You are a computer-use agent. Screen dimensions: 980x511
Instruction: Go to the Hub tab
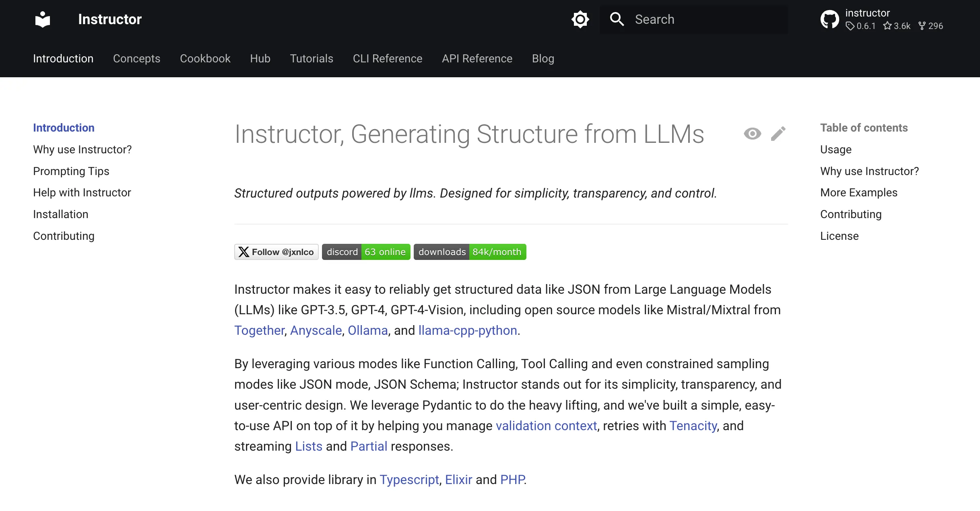pos(260,58)
